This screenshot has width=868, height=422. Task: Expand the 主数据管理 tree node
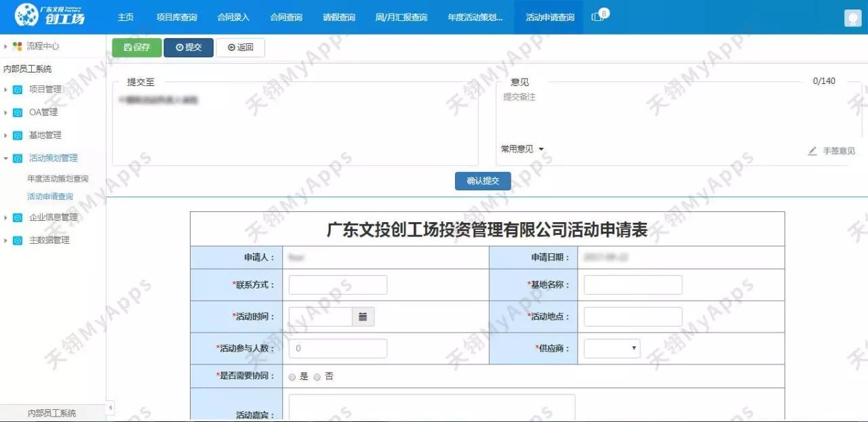point(5,240)
